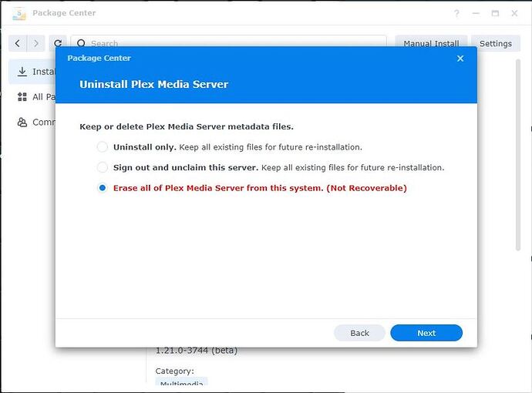Open Package Center help question mark

pyautogui.click(x=456, y=13)
